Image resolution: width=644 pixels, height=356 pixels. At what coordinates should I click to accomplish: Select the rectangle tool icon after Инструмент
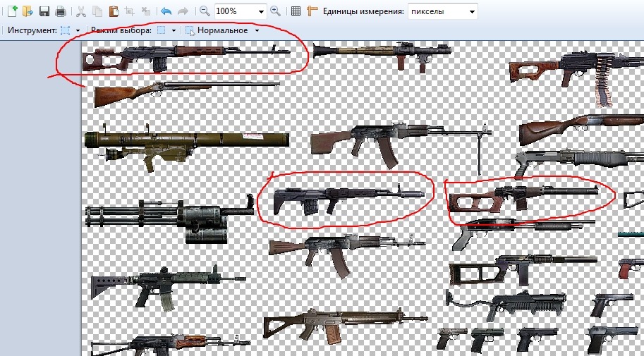pyautogui.click(x=65, y=30)
